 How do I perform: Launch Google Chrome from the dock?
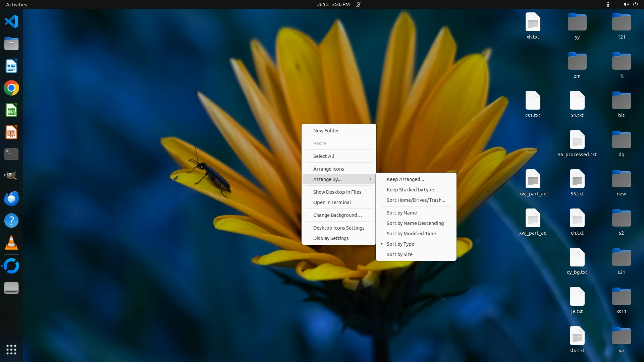click(11, 88)
